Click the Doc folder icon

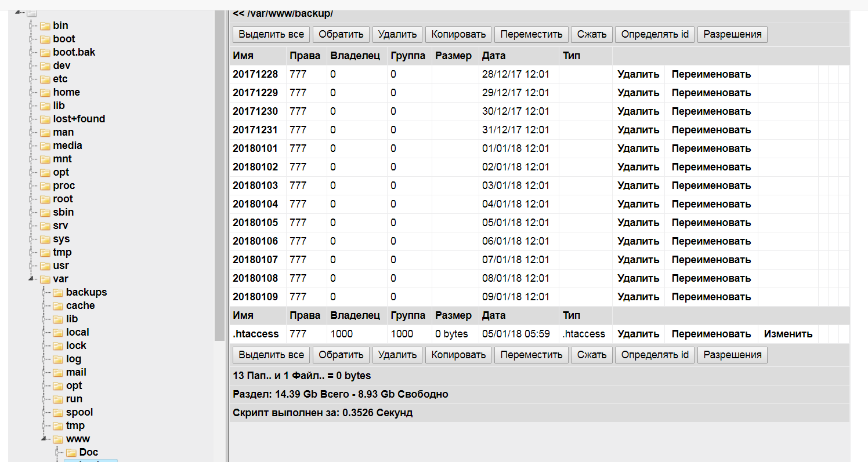(x=71, y=452)
